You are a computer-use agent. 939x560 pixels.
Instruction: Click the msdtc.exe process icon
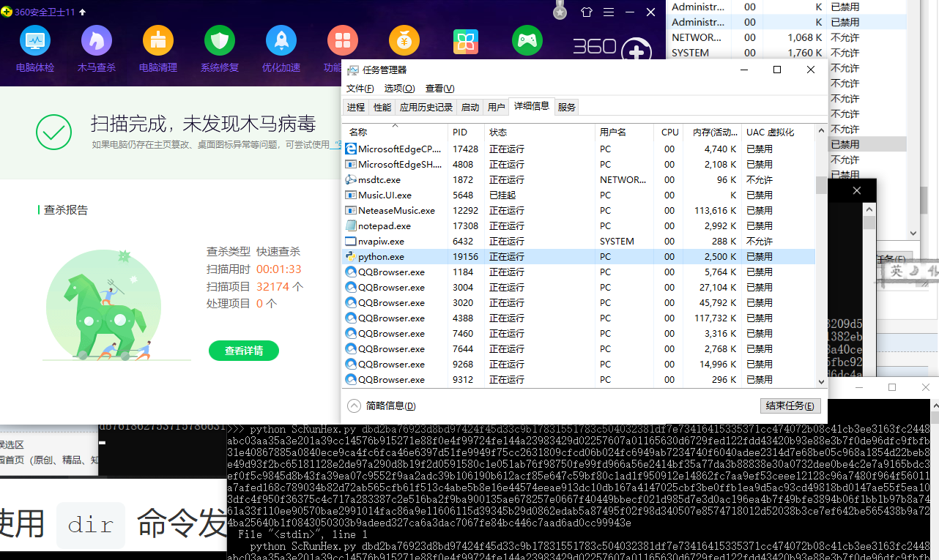(351, 180)
